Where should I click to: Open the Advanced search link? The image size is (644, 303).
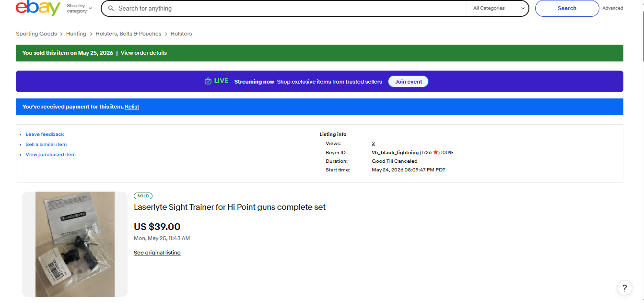[x=613, y=8]
